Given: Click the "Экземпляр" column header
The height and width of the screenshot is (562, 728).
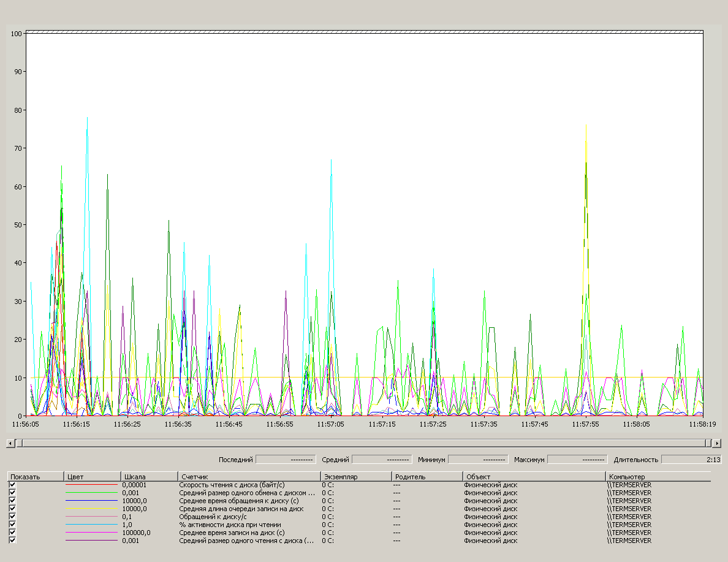Looking at the screenshot, I should coord(357,477).
